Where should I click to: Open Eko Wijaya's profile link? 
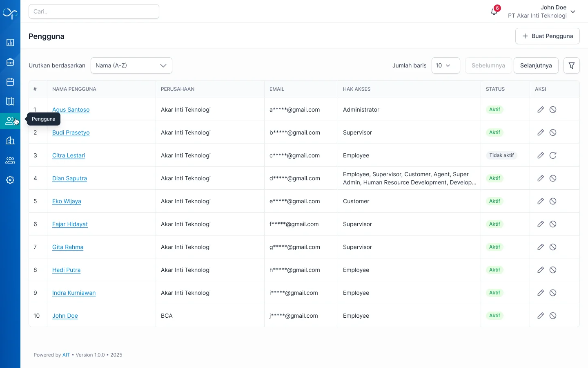pyautogui.click(x=67, y=201)
